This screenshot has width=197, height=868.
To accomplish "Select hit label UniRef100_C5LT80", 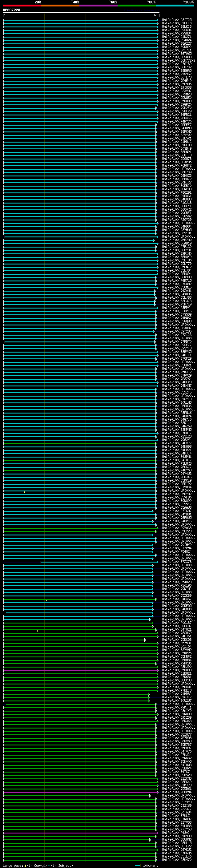I will (177, 260).
